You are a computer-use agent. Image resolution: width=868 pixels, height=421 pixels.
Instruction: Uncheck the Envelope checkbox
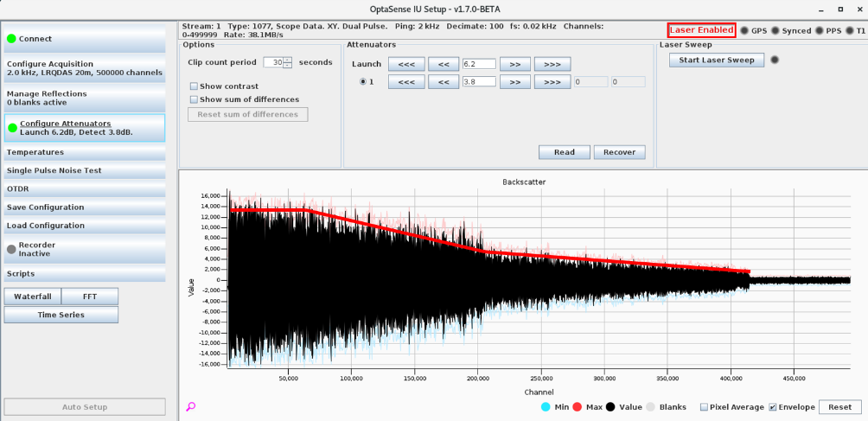pyautogui.click(x=773, y=407)
